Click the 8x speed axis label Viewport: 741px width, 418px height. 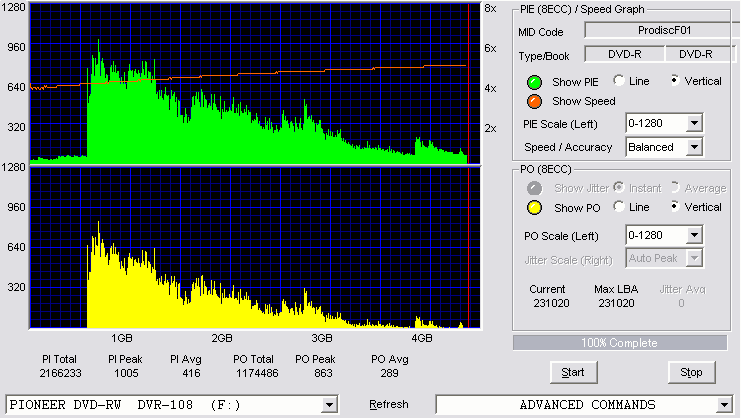[491, 9]
